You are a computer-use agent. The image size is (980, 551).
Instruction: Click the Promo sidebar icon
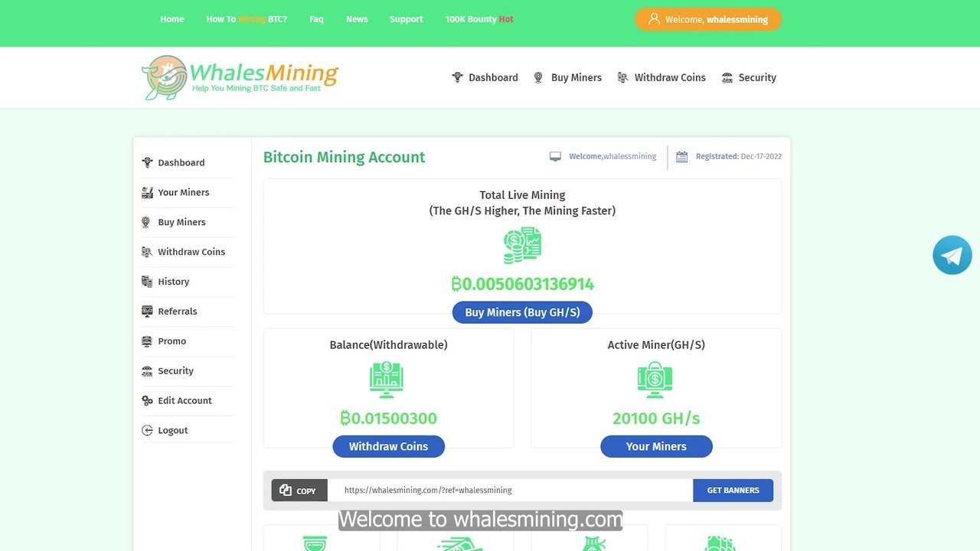tap(147, 341)
